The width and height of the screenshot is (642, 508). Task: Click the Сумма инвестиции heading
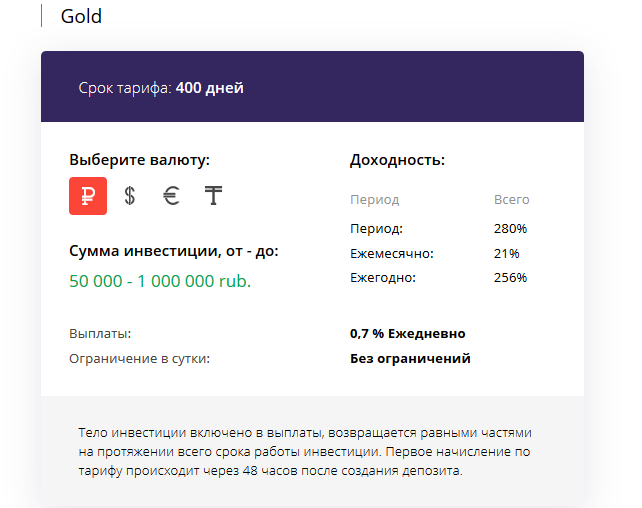(174, 251)
